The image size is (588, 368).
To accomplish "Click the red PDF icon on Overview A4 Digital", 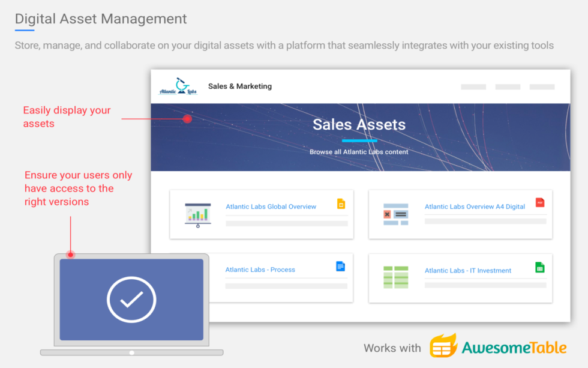I will [540, 203].
